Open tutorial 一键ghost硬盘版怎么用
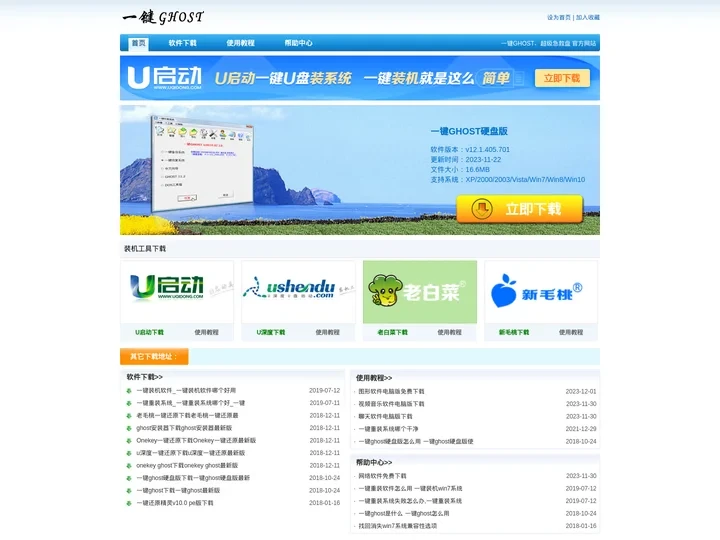This screenshot has height=540, width=720. click(x=416, y=441)
